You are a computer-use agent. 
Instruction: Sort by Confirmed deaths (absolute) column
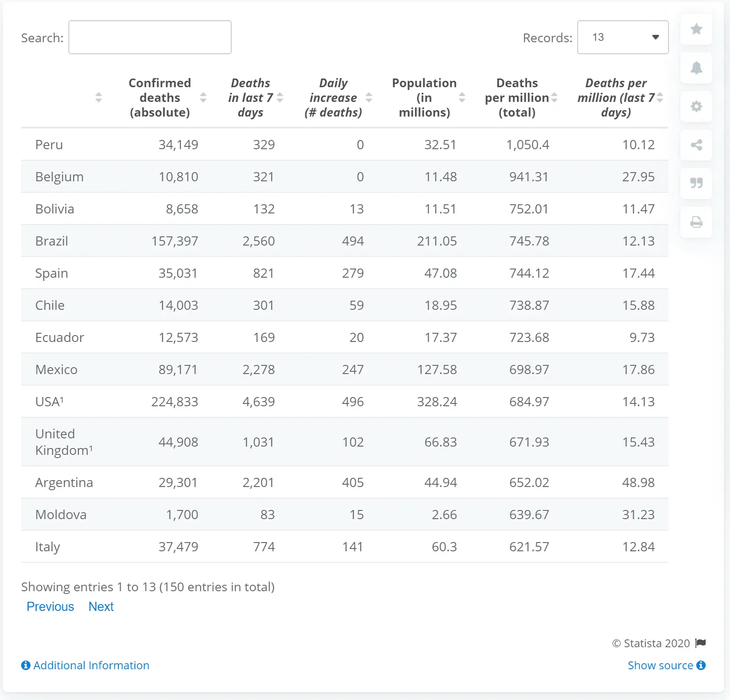tap(203, 97)
